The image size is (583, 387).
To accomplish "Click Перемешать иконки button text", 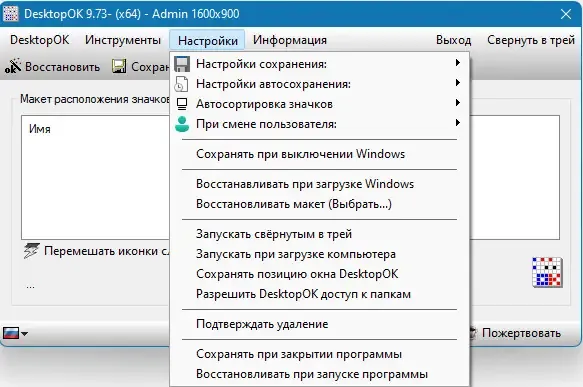I will click(106, 251).
